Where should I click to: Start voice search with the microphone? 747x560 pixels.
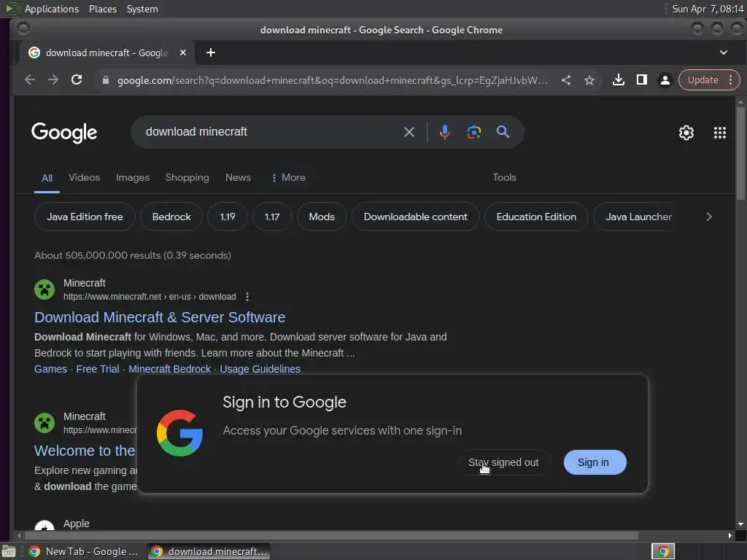coord(444,132)
